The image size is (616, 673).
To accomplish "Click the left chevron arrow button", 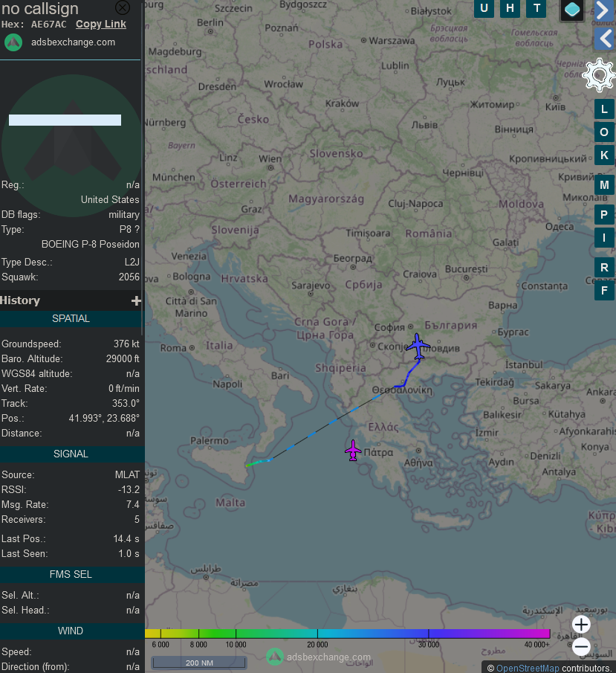I will pyautogui.click(x=604, y=39).
